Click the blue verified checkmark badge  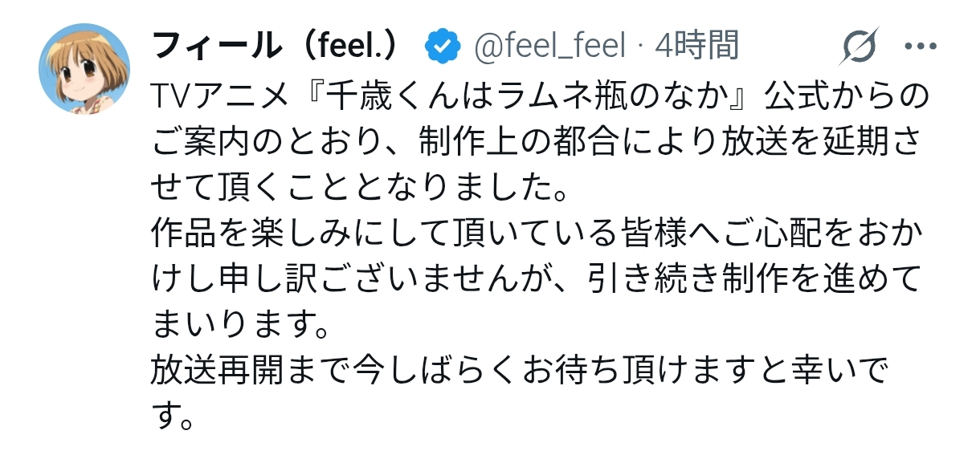[442, 47]
